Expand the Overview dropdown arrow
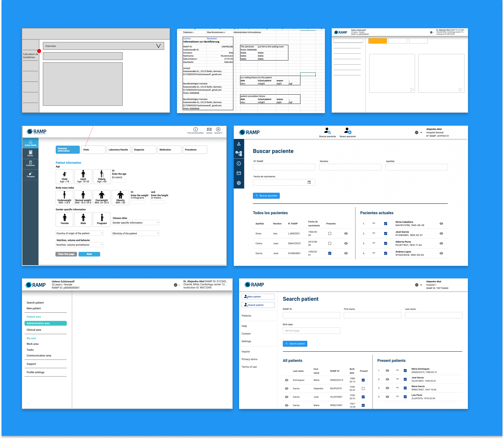Screen dimensions: 504x439 (x=158, y=46)
